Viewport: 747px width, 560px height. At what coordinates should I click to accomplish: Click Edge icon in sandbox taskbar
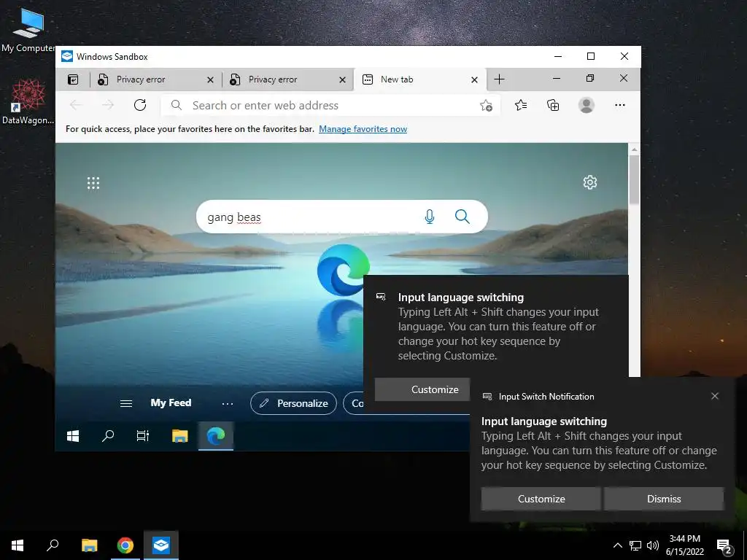click(216, 436)
